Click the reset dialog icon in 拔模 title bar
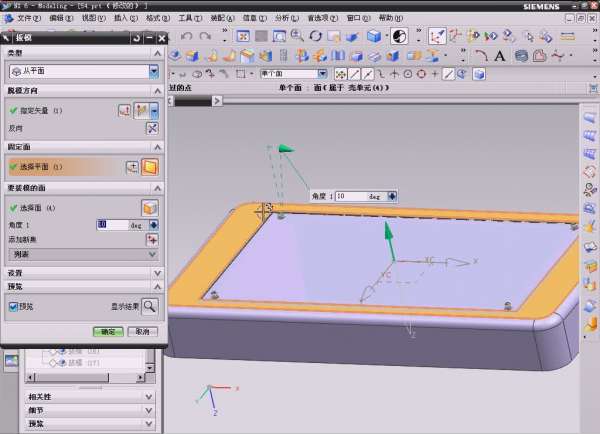 coord(134,38)
